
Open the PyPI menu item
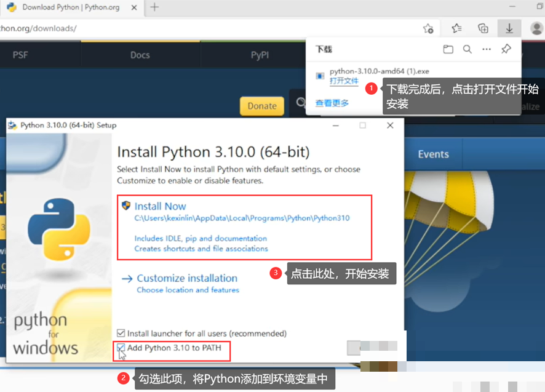pyautogui.click(x=260, y=55)
